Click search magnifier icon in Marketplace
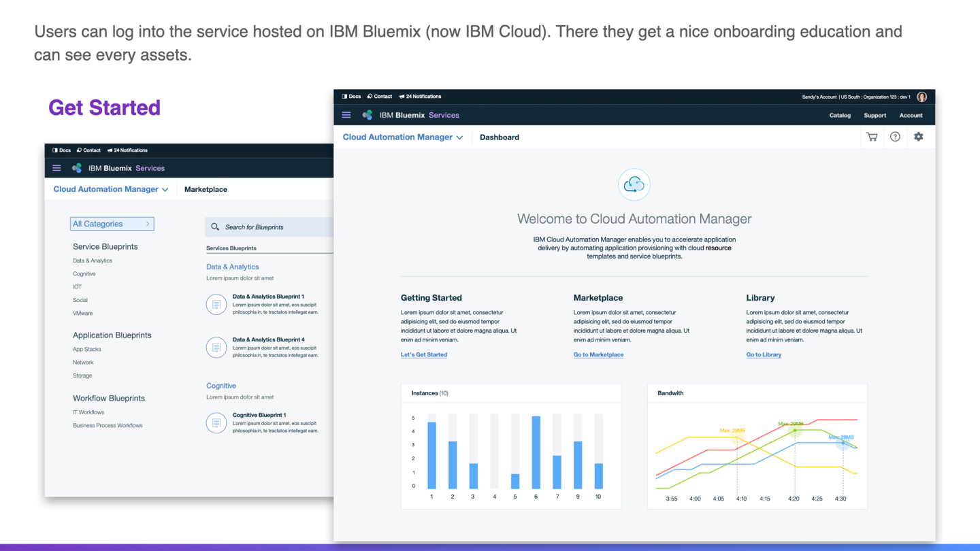 pyautogui.click(x=215, y=227)
